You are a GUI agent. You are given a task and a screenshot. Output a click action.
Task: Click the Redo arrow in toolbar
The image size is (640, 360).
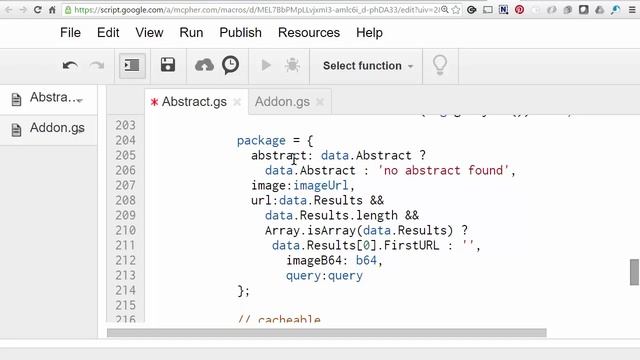[97, 65]
